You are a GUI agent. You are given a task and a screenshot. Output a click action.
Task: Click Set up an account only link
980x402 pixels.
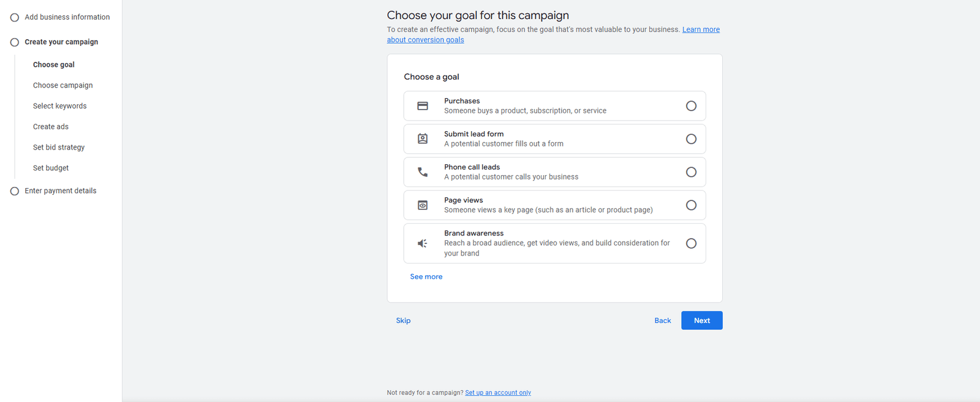pos(498,393)
